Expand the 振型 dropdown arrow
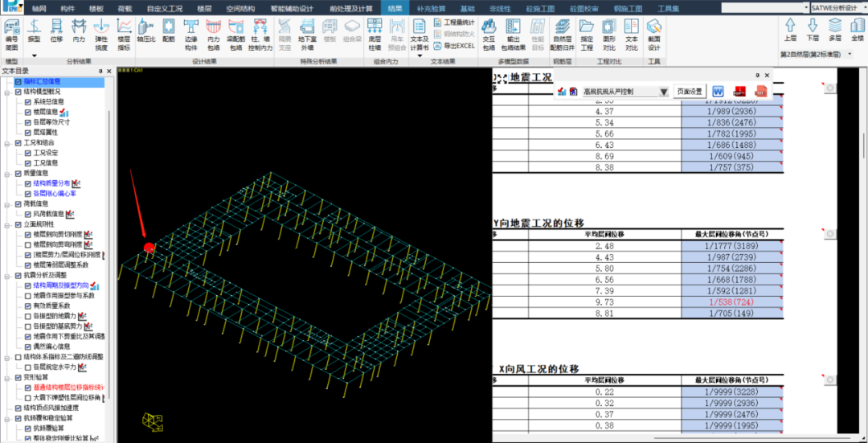868x443 pixels. coord(35,55)
